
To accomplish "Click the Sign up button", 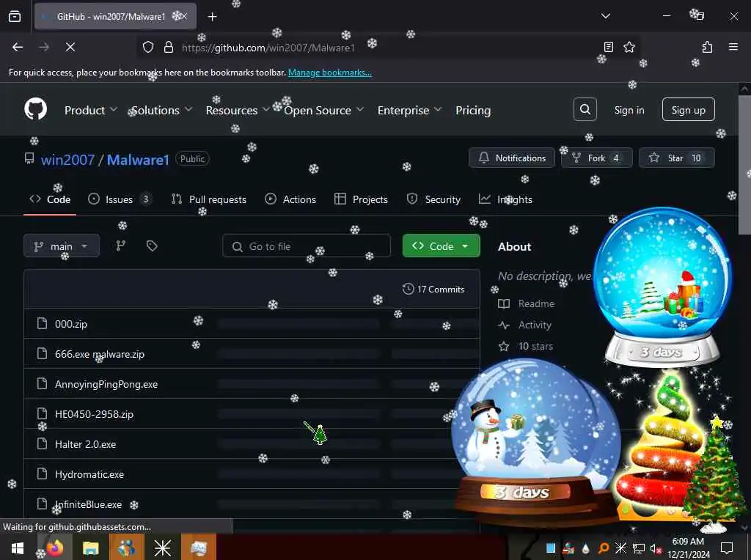I will pos(688,110).
